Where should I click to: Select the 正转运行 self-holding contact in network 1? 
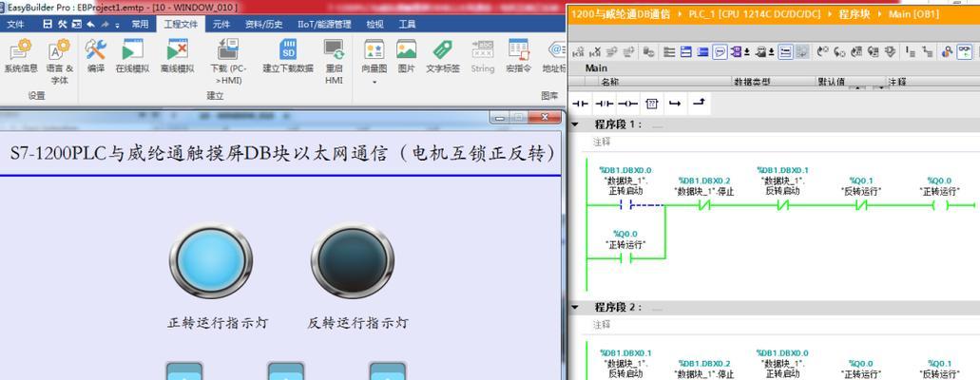point(625,258)
